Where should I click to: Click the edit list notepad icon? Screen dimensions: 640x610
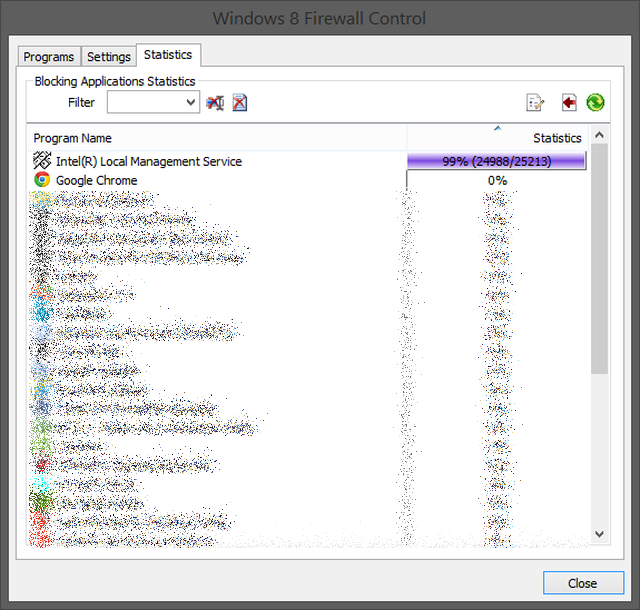tap(535, 102)
